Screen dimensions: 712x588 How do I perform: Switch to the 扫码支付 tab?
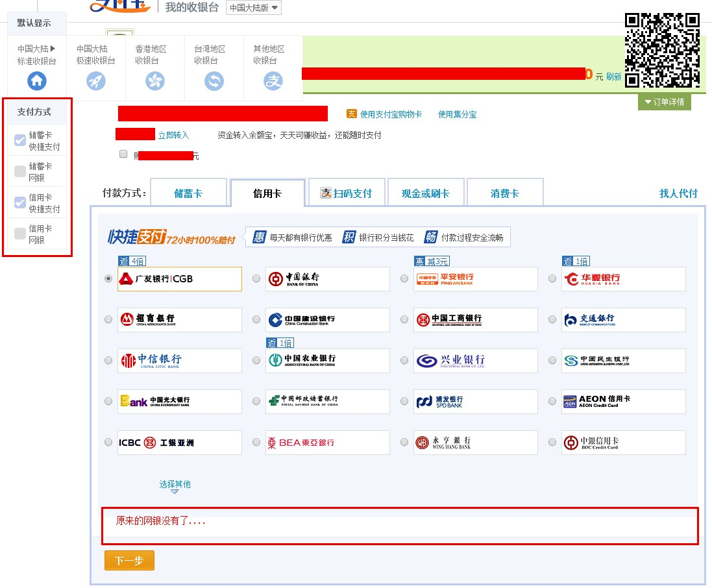tap(347, 193)
